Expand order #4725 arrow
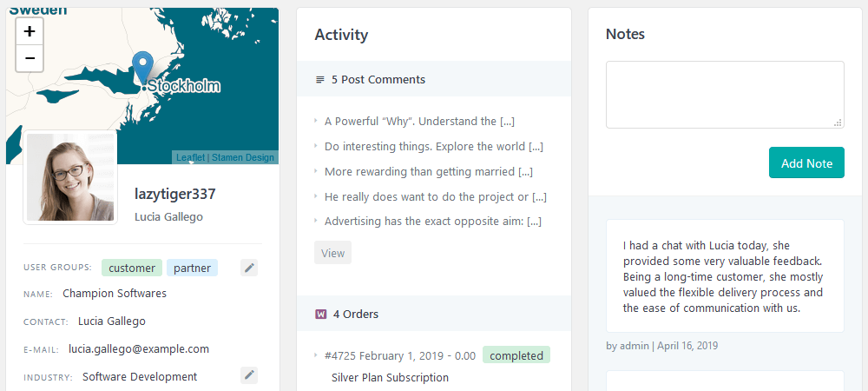This screenshot has width=868, height=391. [316, 355]
